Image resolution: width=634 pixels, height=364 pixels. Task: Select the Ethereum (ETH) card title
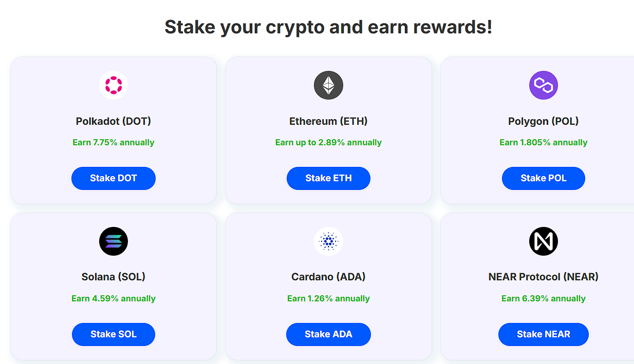coord(328,121)
